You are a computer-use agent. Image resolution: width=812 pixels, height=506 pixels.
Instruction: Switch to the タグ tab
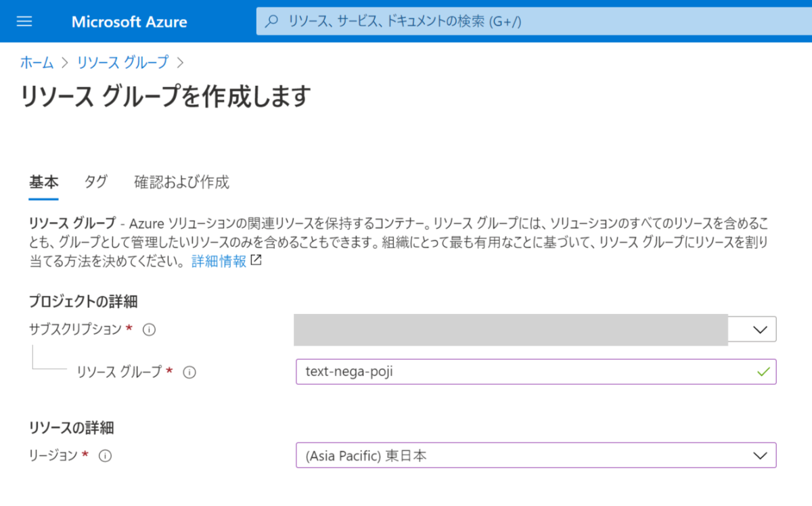coord(95,182)
